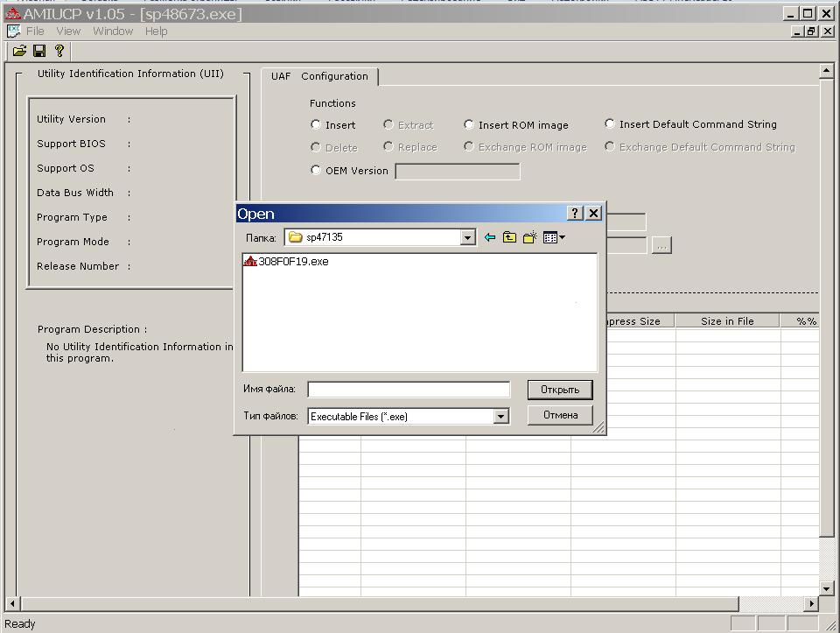Image resolution: width=840 pixels, height=633 pixels.
Task: Create a new folder in Open dialog
Action: 529,237
